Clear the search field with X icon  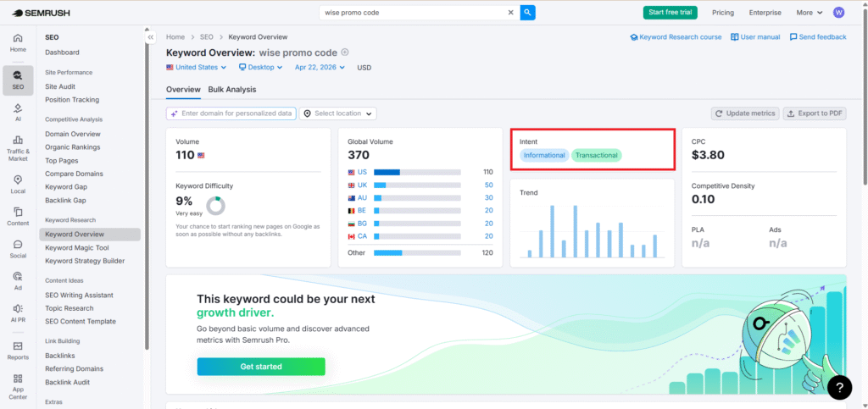point(510,13)
